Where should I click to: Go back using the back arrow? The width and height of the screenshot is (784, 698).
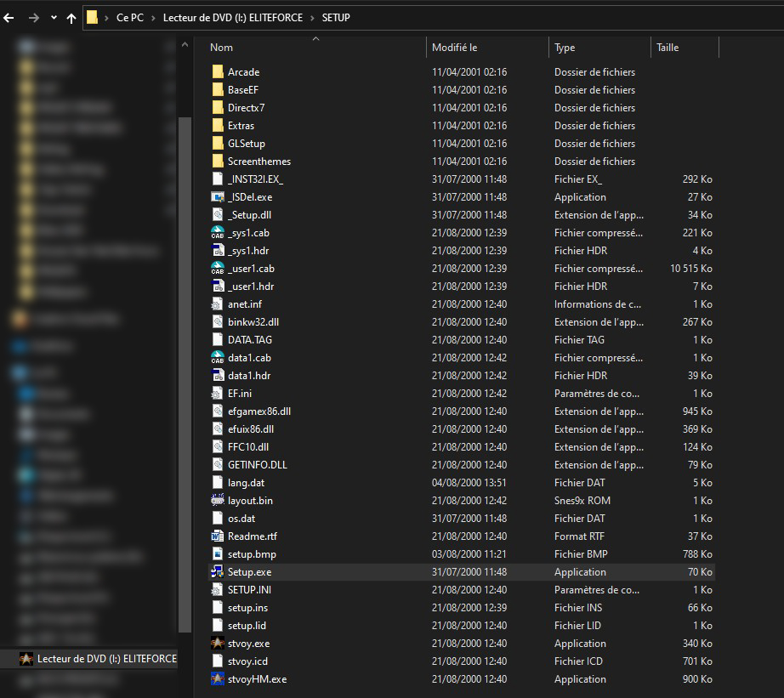pyautogui.click(x=9, y=18)
